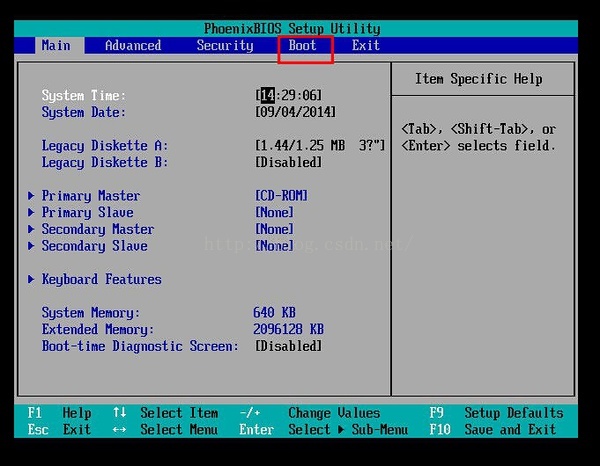Open the Security tab
Viewport: 600px width, 466px height.
(x=225, y=45)
